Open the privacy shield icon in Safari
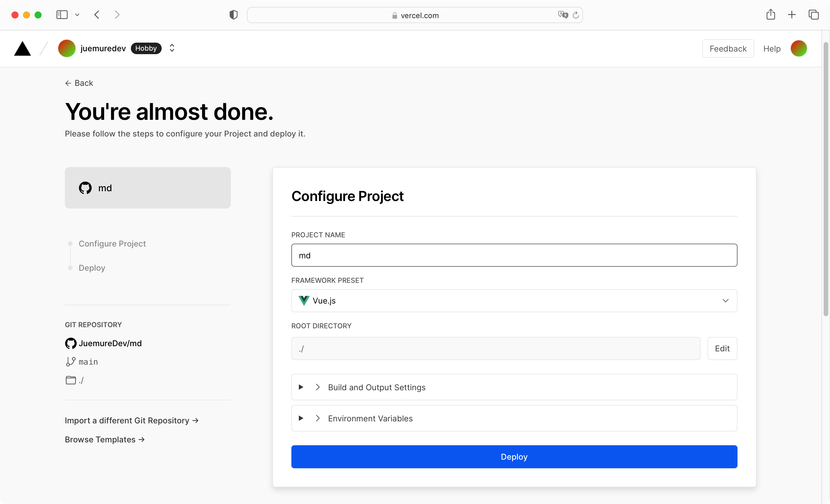The image size is (830, 504). 233,15
